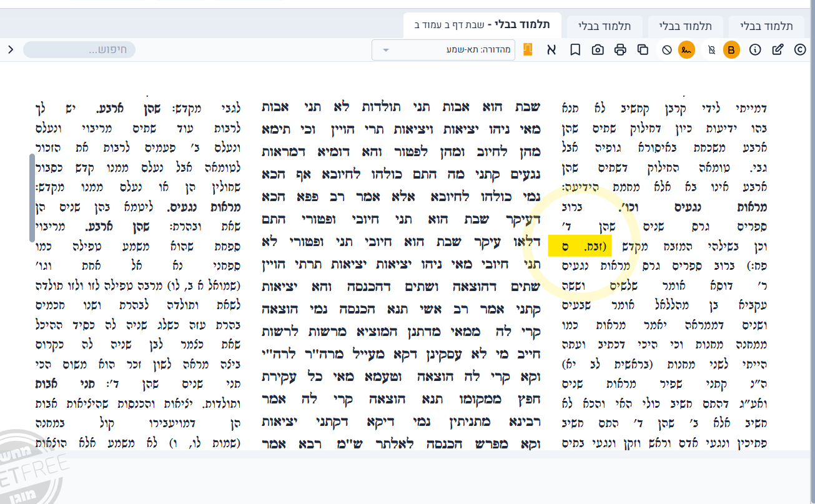
Task: Enable the orange squiggle nikud toggle
Action: coord(687,50)
